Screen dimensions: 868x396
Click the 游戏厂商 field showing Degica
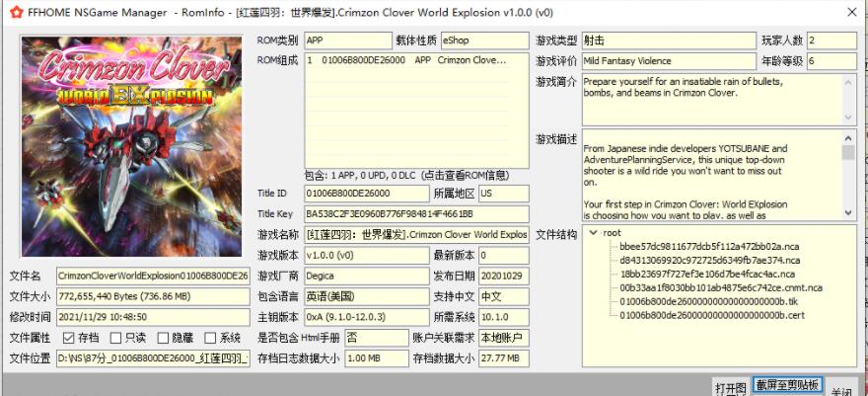point(367,276)
